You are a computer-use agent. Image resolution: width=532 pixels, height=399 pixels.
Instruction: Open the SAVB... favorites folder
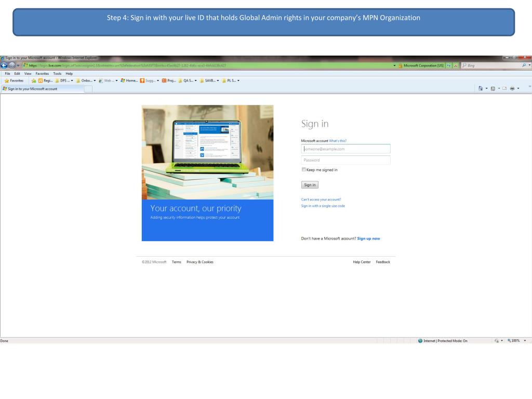click(x=207, y=81)
